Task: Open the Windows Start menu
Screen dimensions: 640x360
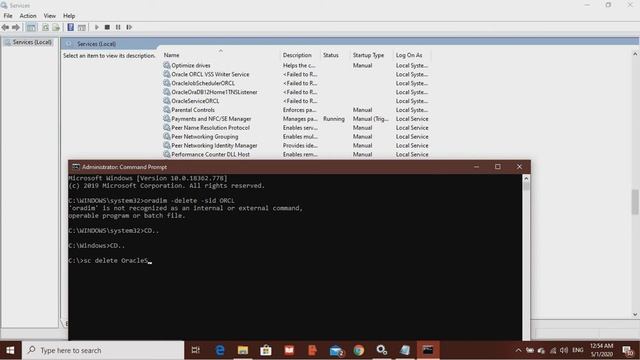Action: tap(10, 350)
